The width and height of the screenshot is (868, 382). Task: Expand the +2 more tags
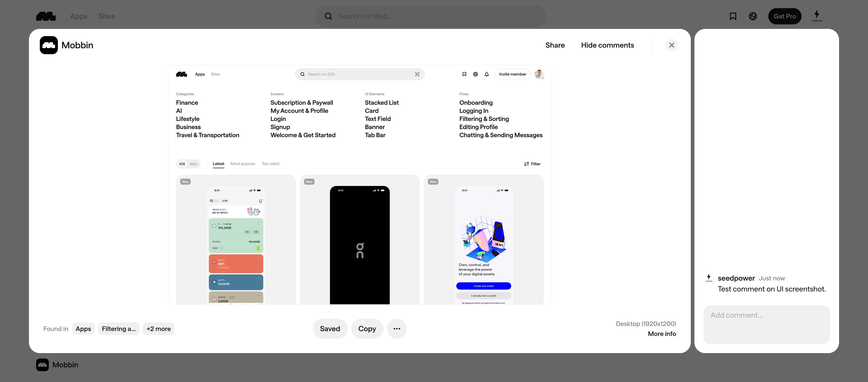(158, 329)
